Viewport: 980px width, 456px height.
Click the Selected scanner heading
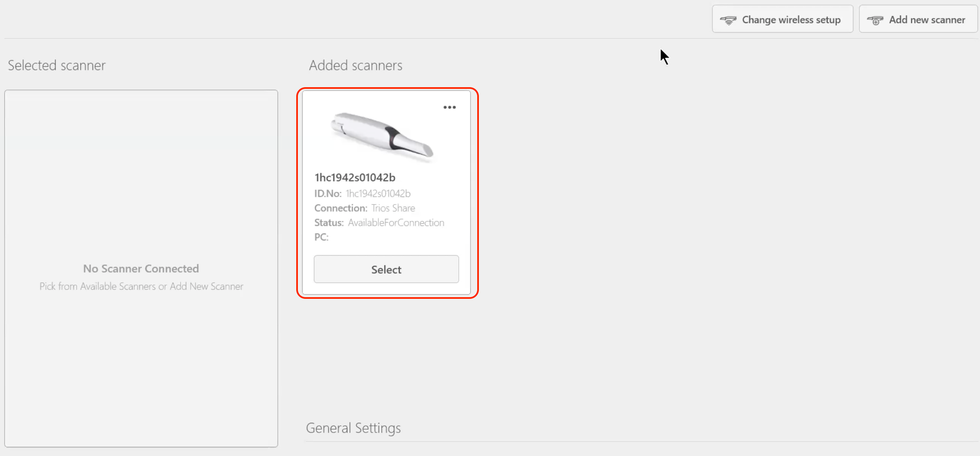(57, 65)
